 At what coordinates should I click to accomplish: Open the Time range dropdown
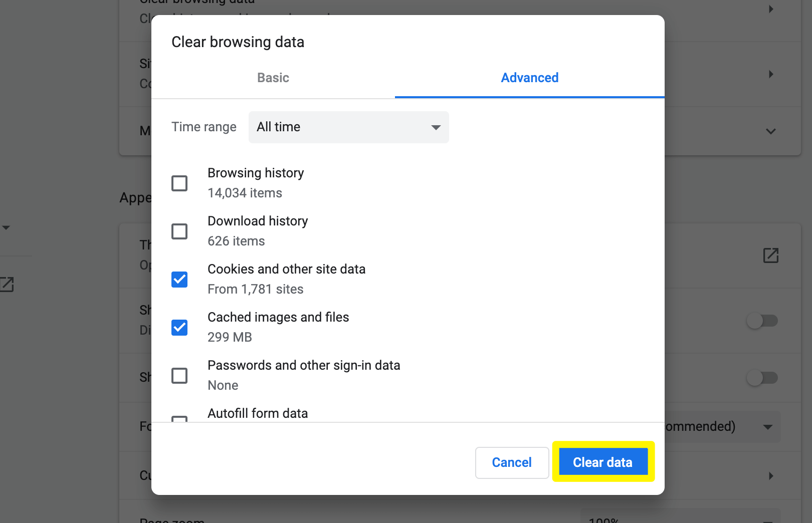point(348,127)
